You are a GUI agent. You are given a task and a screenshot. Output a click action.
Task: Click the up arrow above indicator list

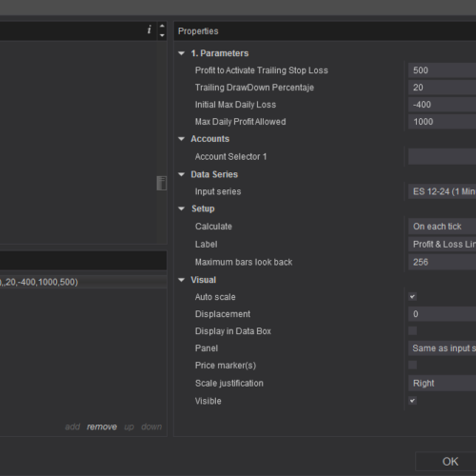[x=162, y=26]
